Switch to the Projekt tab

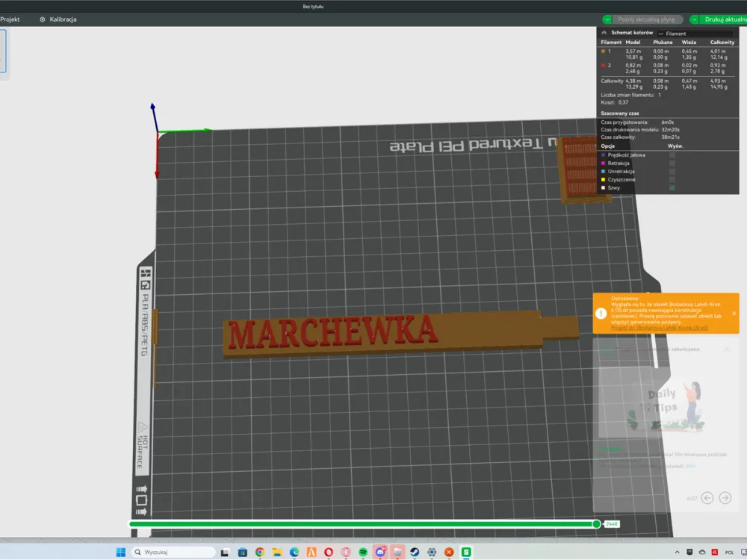tap(10, 19)
